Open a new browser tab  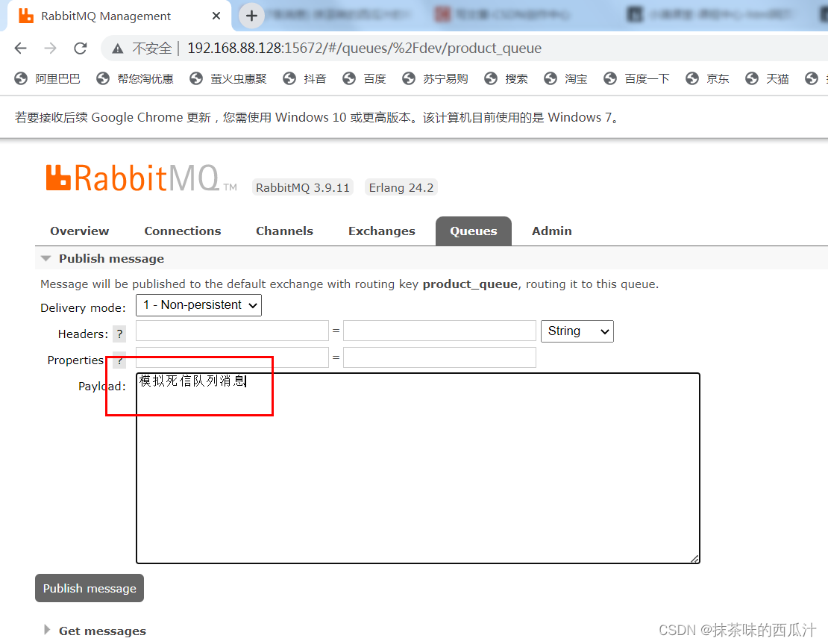pos(251,15)
